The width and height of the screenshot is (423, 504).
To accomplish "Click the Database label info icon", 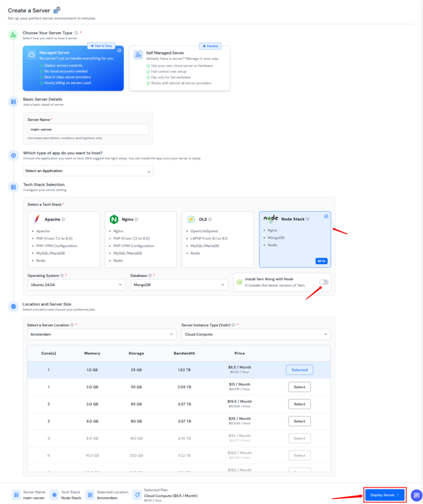I will pos(150,276).
